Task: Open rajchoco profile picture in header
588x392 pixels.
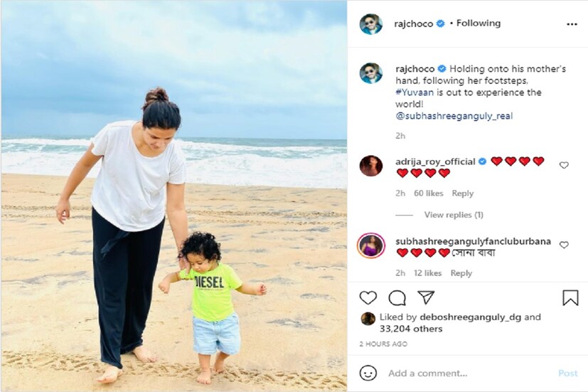Action: [371, 24]
